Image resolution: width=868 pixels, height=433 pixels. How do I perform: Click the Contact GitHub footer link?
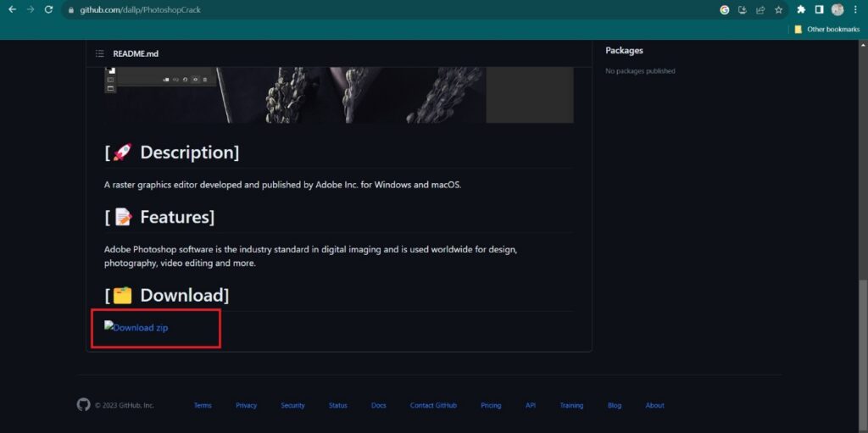coord(433,406)
